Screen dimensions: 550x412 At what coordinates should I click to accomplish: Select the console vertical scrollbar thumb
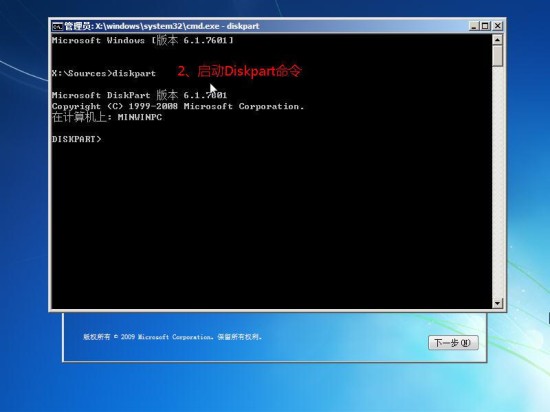tap(497, 56)
